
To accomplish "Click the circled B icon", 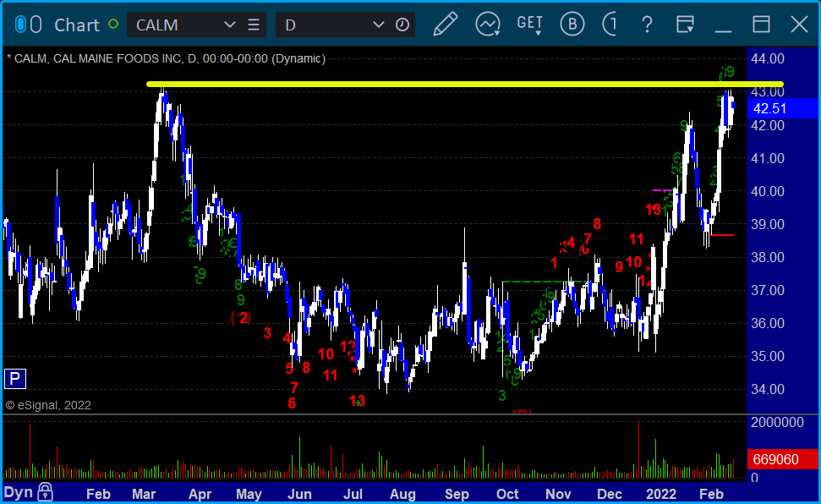I will [x=572, y=24].
